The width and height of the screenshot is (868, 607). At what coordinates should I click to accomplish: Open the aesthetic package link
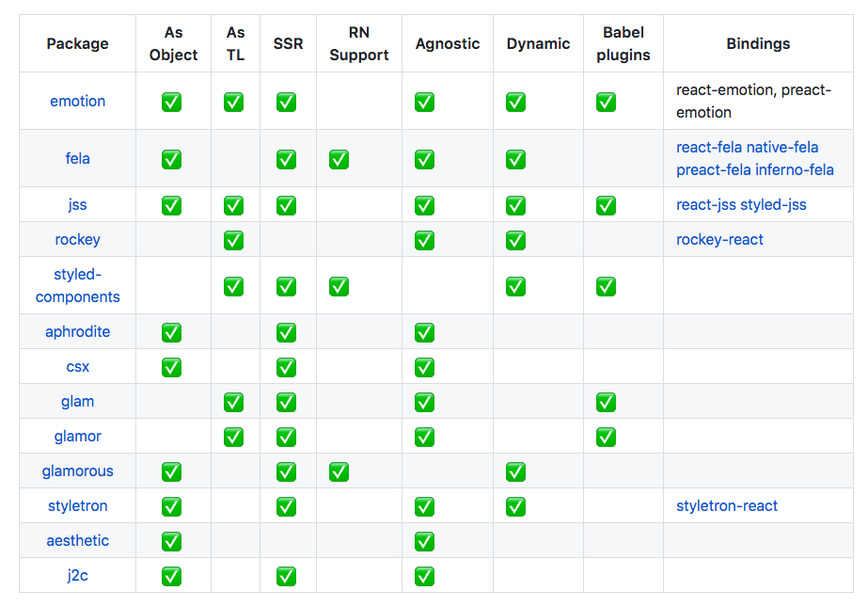(x=77, y=540)
